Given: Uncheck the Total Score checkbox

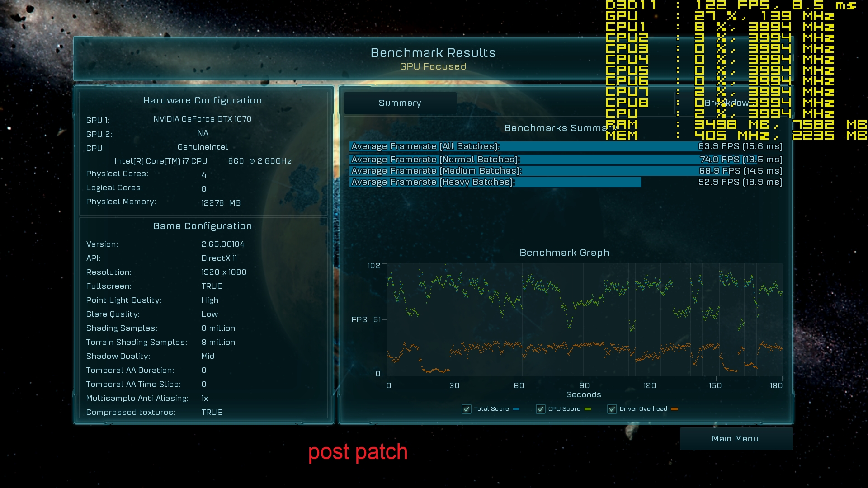Looking at the screenshot, I should pos(466,409).
